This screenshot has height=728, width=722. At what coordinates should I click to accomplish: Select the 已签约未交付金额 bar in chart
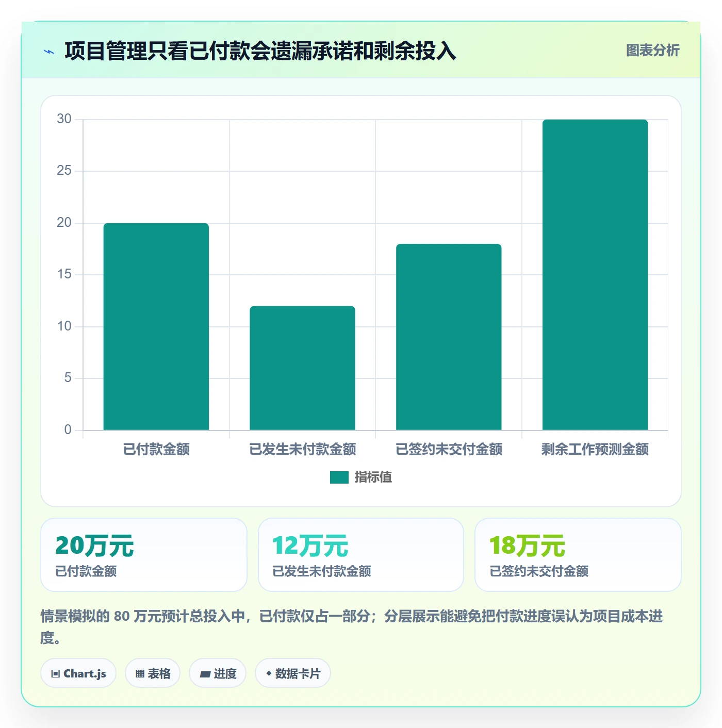pos(449,337)
